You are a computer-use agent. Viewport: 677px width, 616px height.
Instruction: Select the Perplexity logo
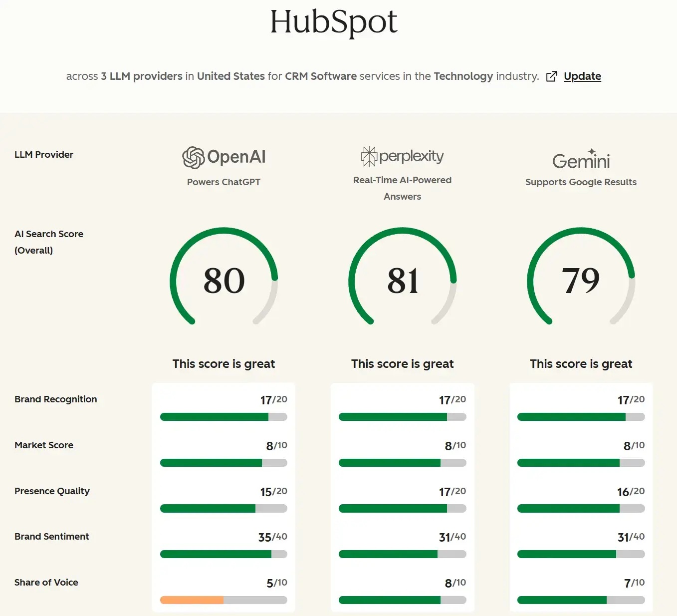(x=402, y=156)
